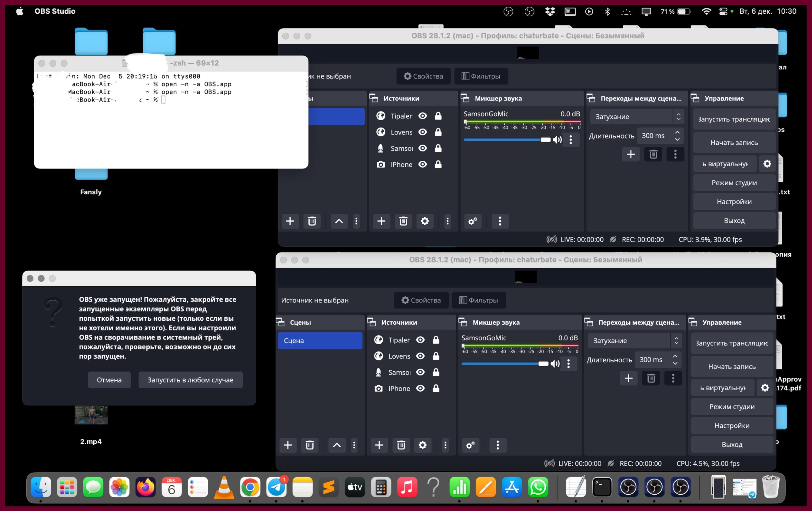Select Сцена in lower OBS Scenes list

point(320,340)
